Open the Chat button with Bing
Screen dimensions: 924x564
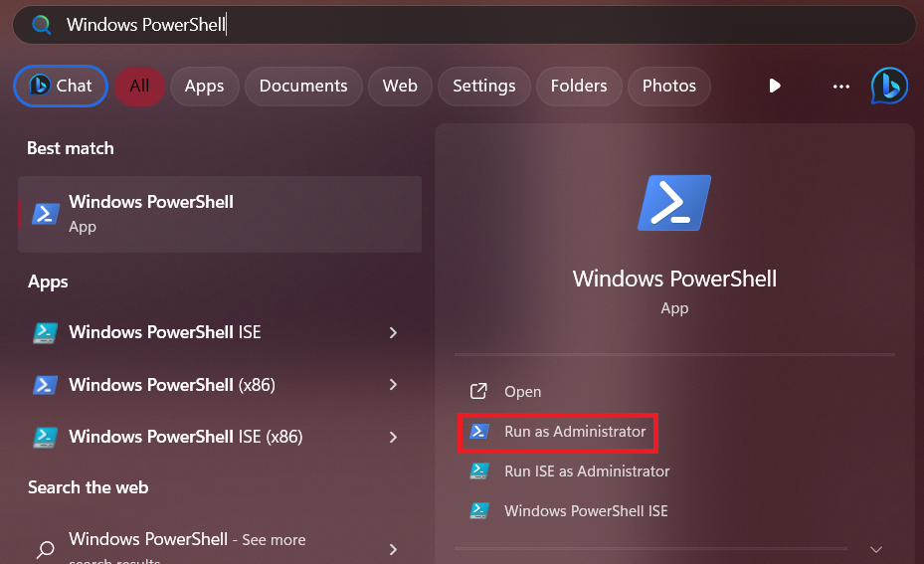(61, 87)
